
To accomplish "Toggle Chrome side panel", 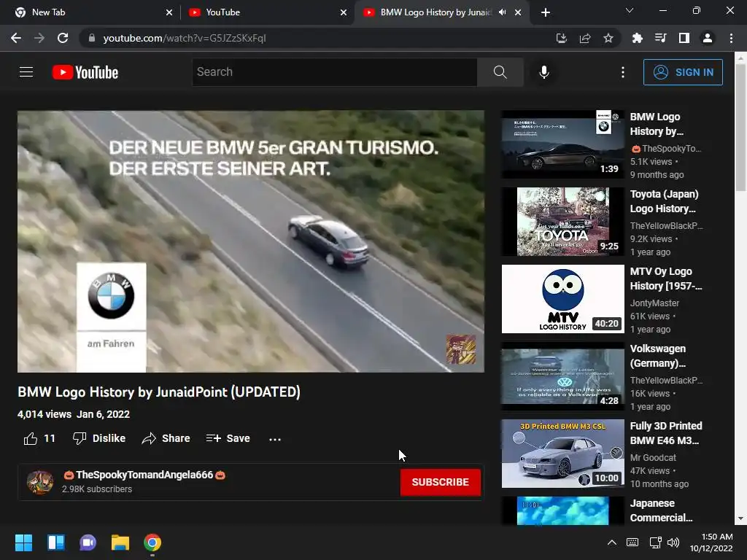I will [x=684, y=38].
